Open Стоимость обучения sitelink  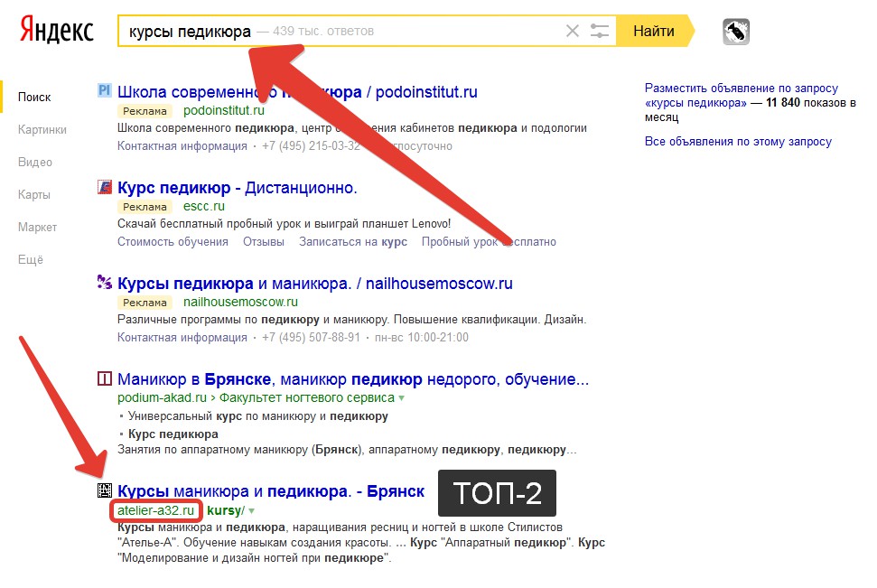tap(173, 242)
